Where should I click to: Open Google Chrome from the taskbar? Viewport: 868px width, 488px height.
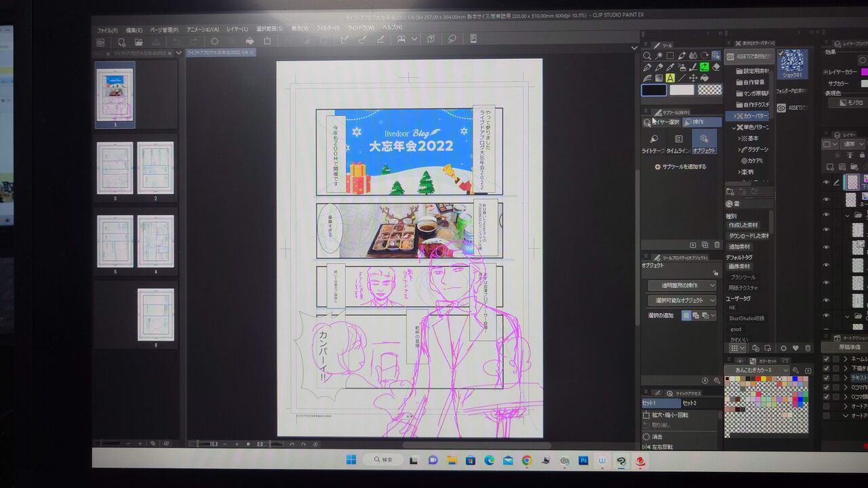(526, 461)
